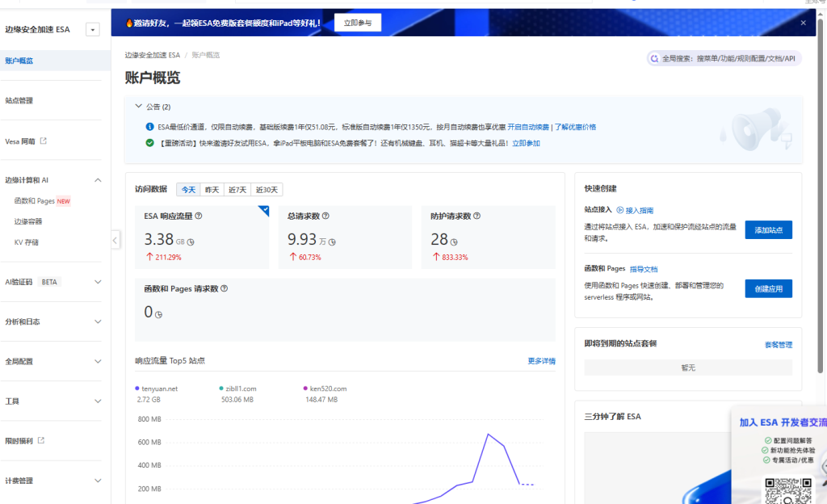Click the 三分钟了解 ESA video thumbnail
The width and height of the screenshot is (827, 504).
click(657, 468)
